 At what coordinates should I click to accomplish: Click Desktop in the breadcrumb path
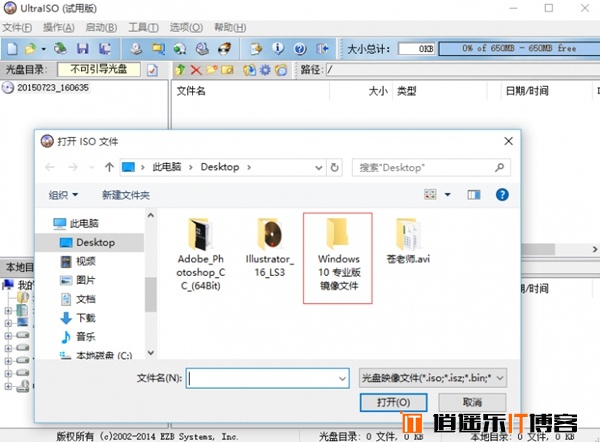[220, 167]
